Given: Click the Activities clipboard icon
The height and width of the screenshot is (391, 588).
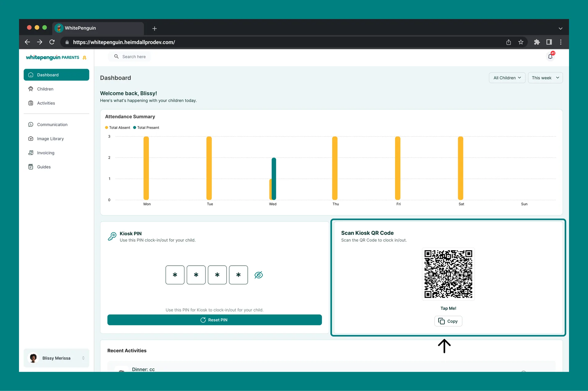Looking at the screenshot, I should (x=31, y=103).
